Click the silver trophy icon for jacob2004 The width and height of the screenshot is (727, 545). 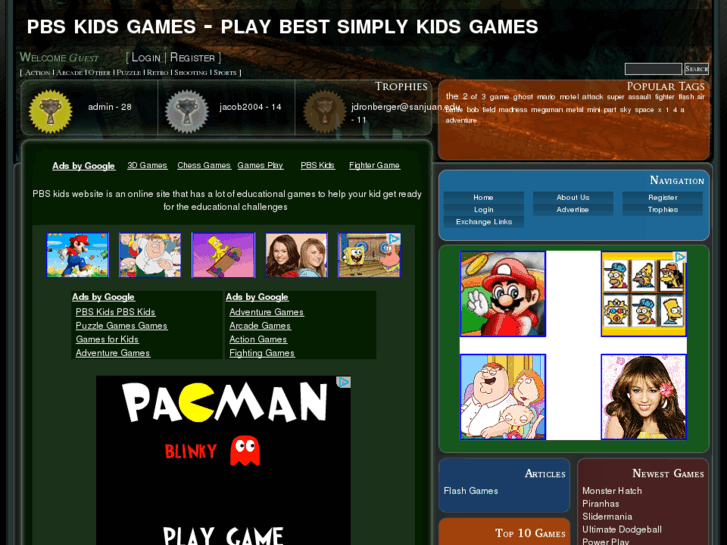(187, 112)
